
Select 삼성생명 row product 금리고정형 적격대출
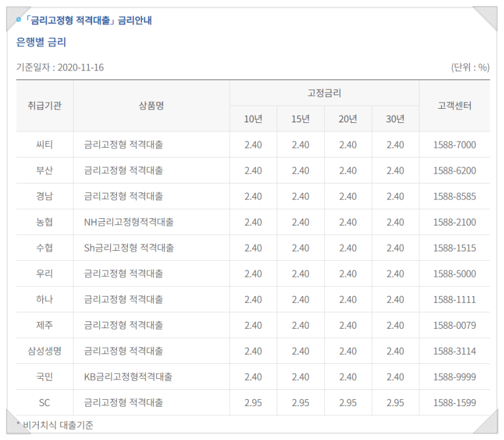click(x=124, y=351)
